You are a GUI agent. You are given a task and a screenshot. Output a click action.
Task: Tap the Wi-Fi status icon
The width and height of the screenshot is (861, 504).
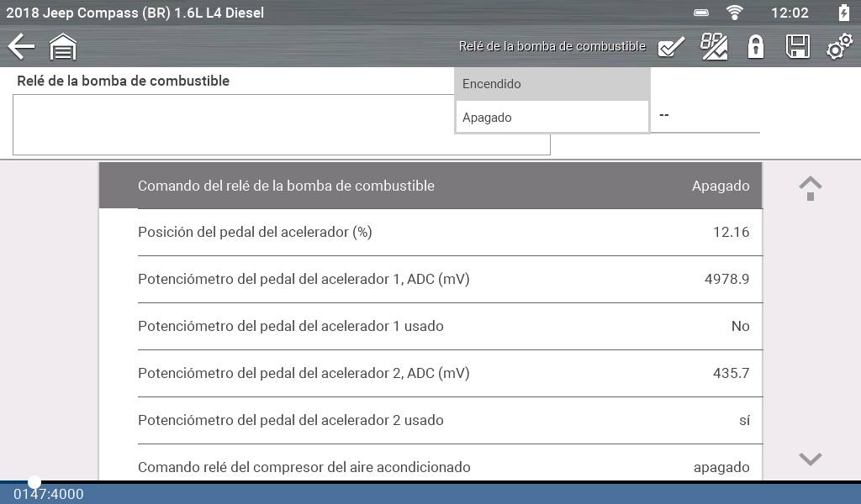tap(736, 13)
